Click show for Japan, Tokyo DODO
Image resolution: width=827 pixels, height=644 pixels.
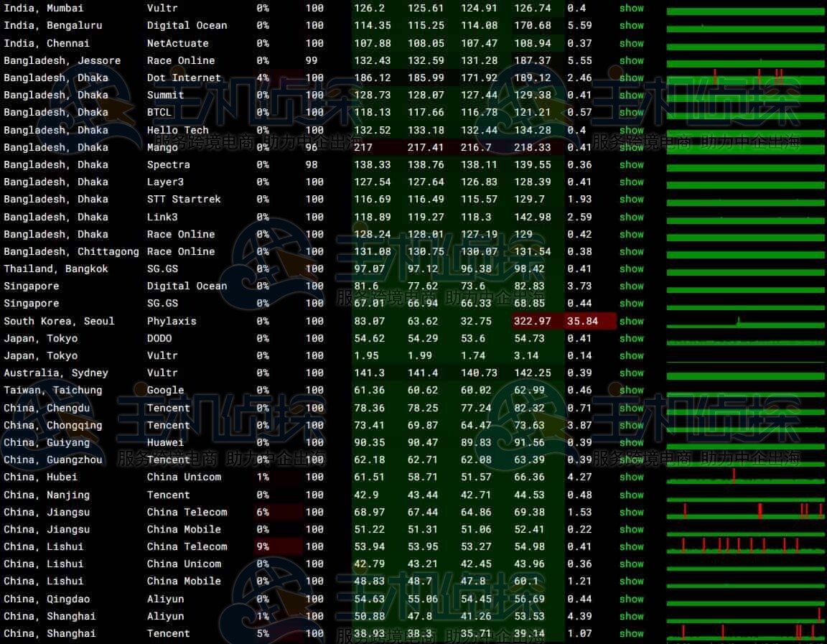[x=631, y=339]
